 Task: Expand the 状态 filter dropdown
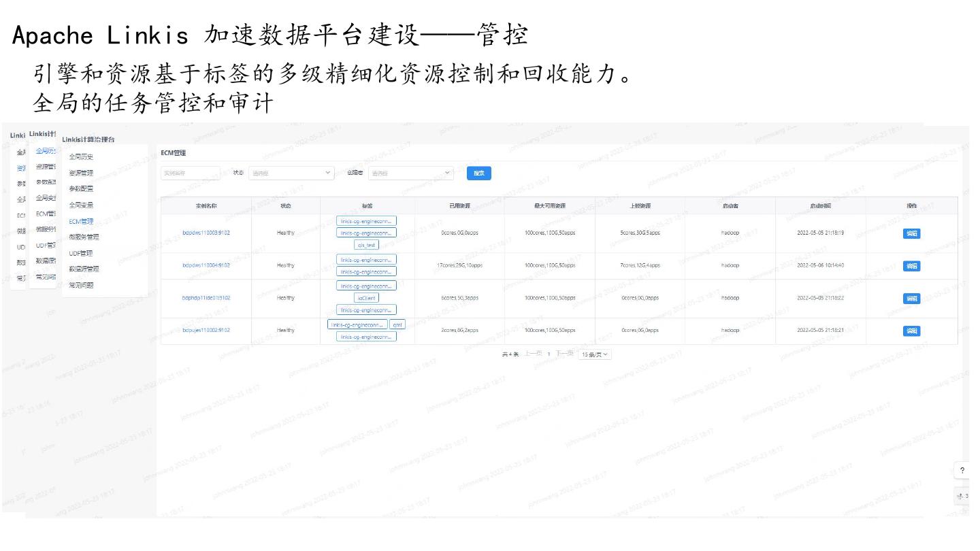[x=291, y=173]
